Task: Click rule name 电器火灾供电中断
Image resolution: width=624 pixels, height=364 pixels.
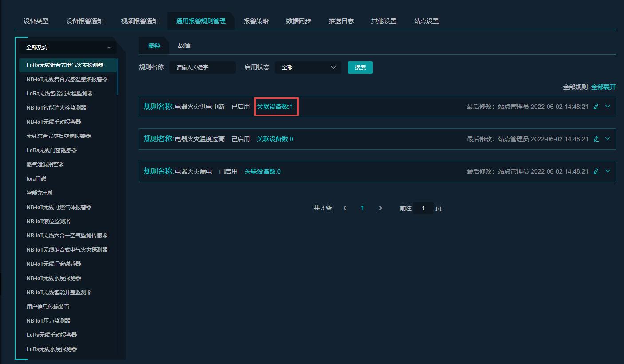Action: coord(200,107)
